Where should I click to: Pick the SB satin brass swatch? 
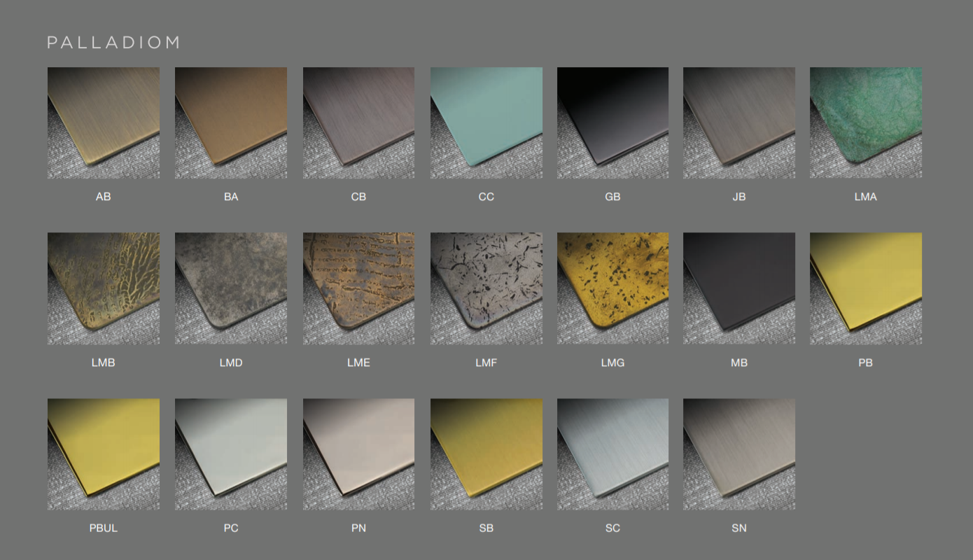pos(486,454)
